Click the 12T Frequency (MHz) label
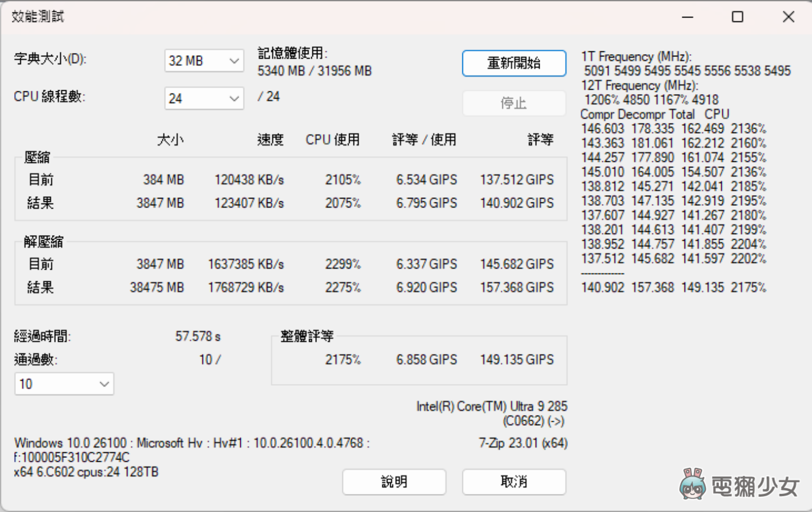Image resolution: width=812 pixels, height=512 pixels. click(640, 86)
